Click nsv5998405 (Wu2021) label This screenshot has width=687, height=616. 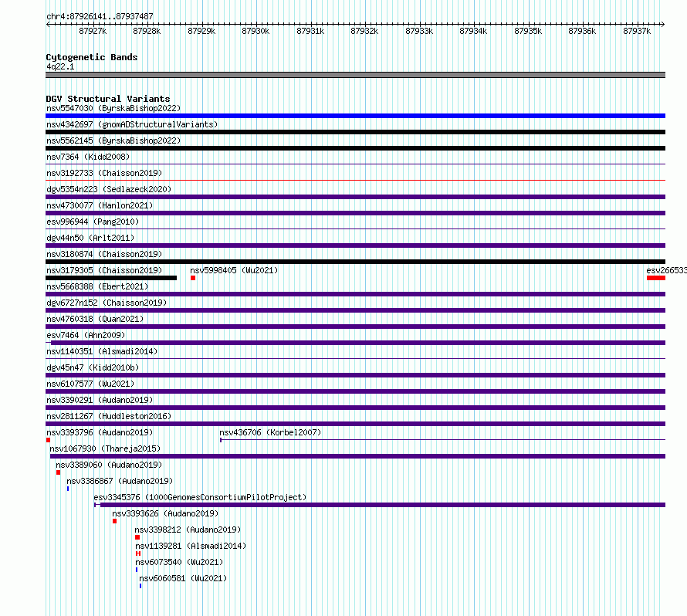pos(234,270)
